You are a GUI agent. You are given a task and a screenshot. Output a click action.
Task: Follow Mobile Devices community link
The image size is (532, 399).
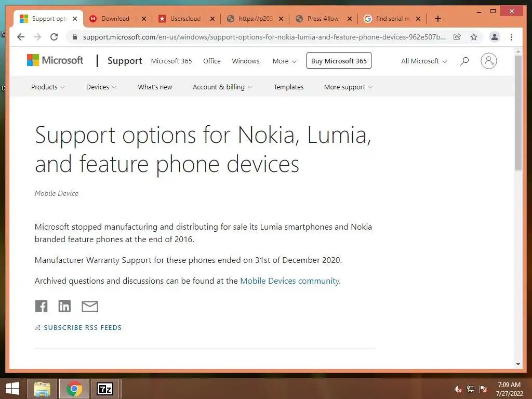point(289,281)
